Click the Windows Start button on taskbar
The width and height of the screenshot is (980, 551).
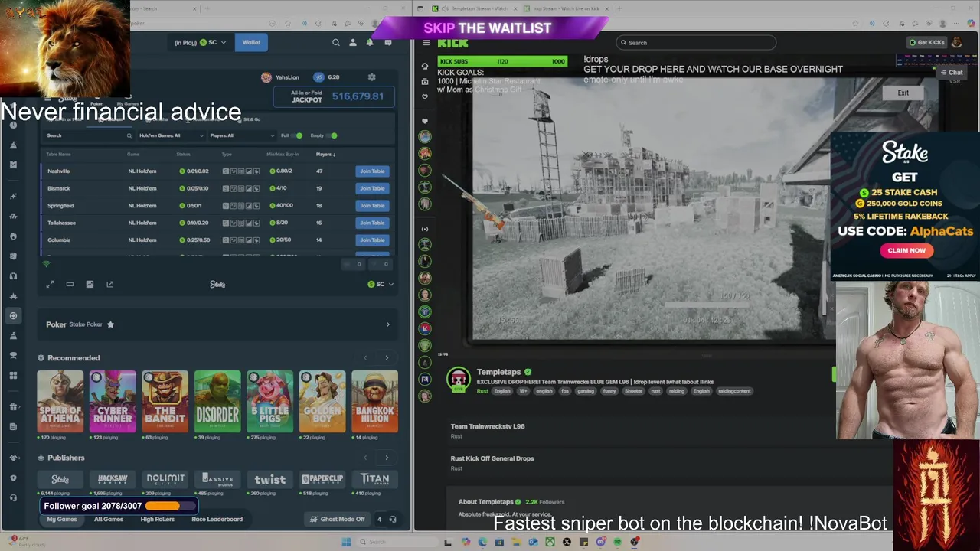click(x=346, y=542)
